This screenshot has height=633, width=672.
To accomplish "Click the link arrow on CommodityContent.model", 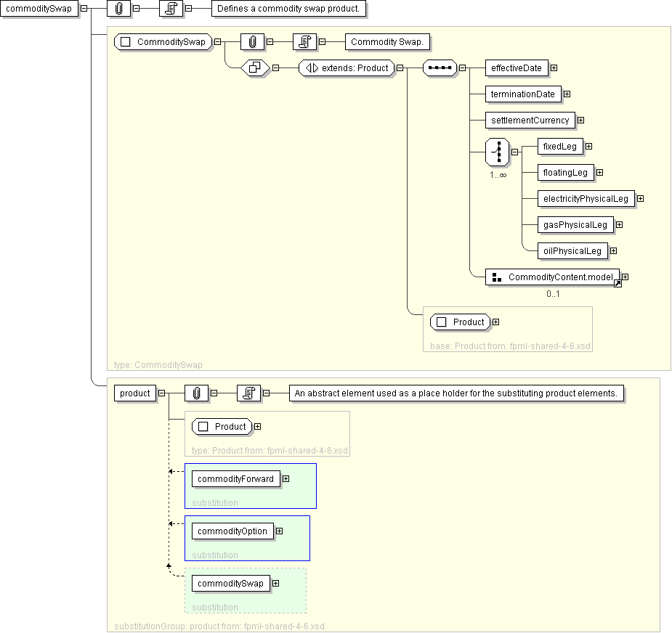I will [x=618, y=284].
